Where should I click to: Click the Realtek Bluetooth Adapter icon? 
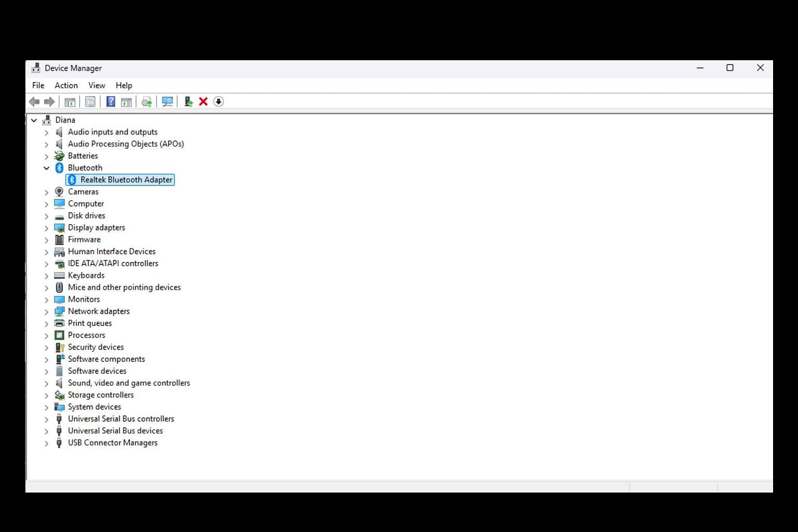pos(72,180)
